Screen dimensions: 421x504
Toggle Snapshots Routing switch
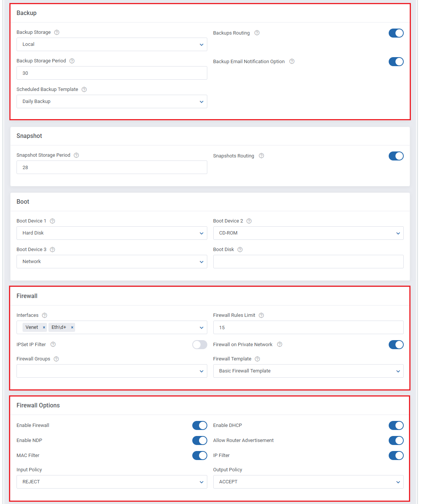(x=396, y=156)
